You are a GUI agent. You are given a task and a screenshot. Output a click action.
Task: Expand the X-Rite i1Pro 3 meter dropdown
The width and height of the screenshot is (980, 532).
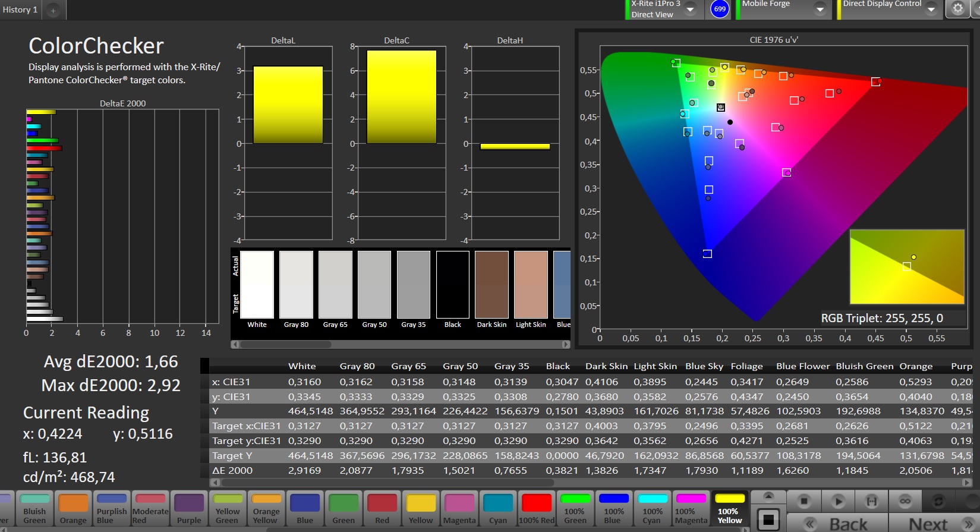point(691,10)
